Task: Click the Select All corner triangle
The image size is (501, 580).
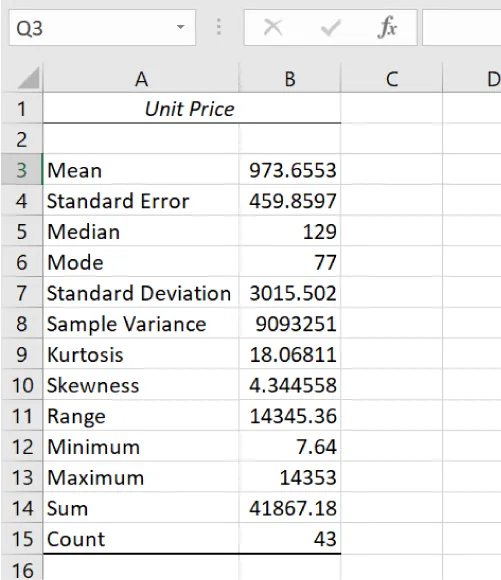Action: (28, 78)
